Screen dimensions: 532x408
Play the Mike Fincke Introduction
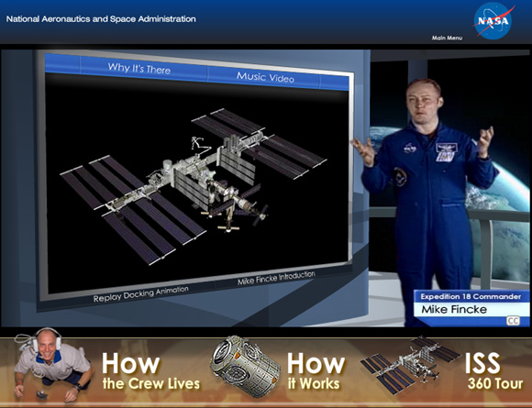[x=276, y=278]
